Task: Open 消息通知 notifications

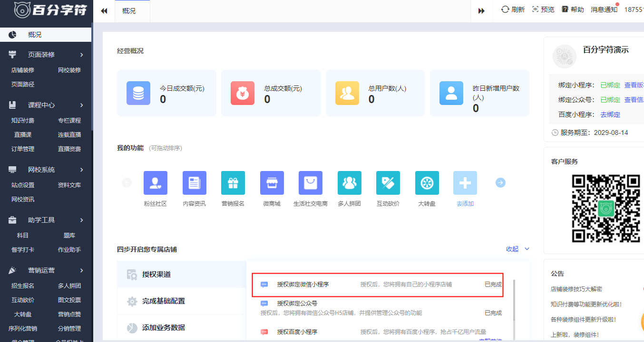Action: pos(604,9)
